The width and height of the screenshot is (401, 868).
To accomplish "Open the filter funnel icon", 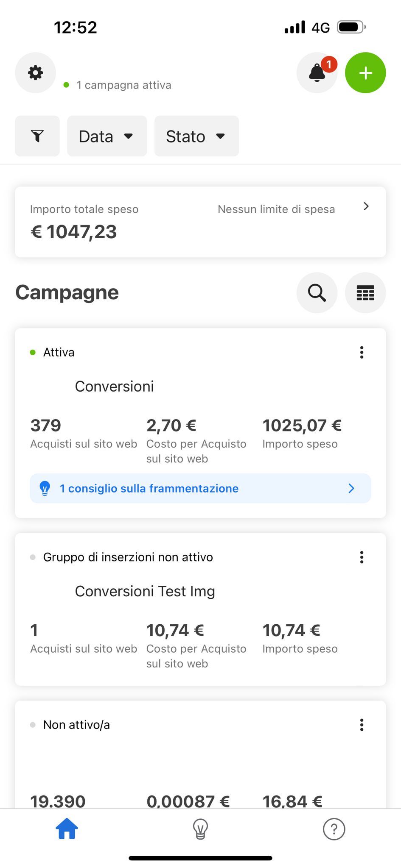I will tap(37, 136).
